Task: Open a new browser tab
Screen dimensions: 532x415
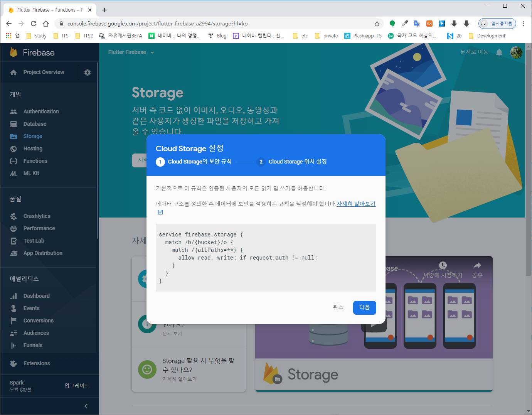Action: (104, 10)
